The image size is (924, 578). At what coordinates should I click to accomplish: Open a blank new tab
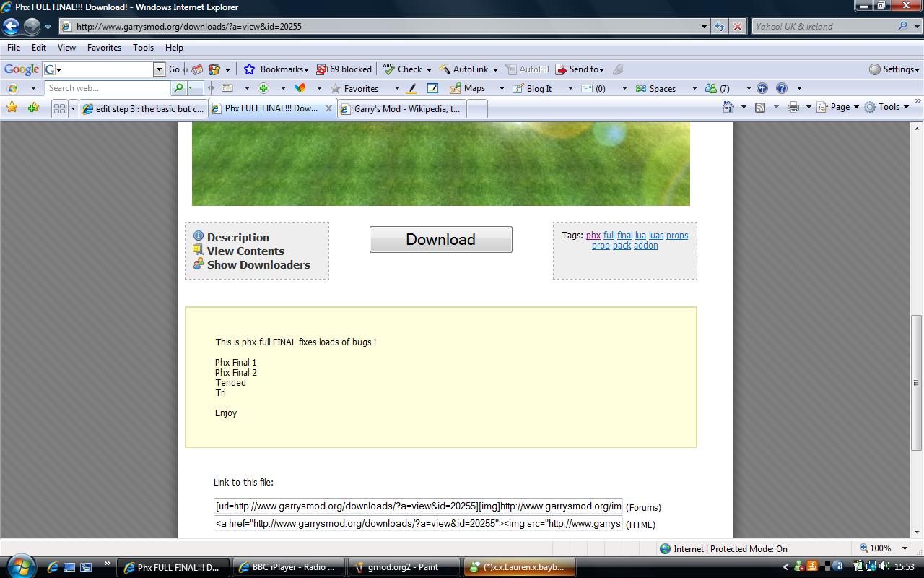pyautogui.click(x=477, y=109)
